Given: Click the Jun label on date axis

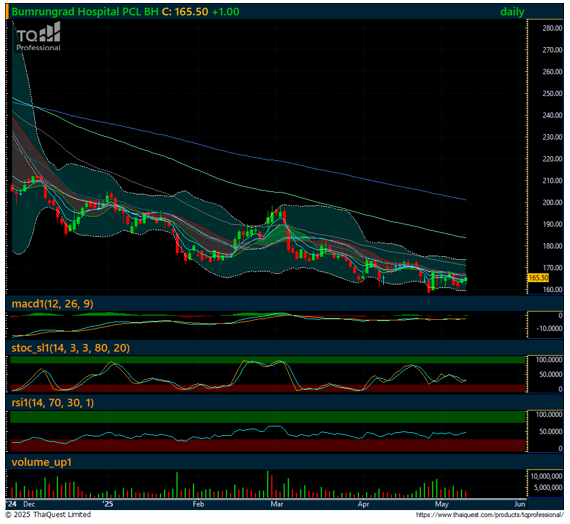Looking at the screenshot, I should [520, 504].
